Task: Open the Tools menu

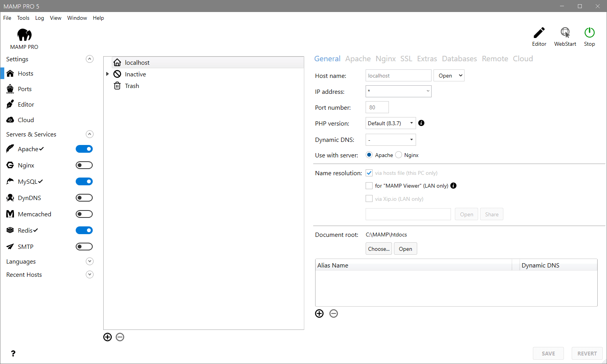Action: [23, 18]
